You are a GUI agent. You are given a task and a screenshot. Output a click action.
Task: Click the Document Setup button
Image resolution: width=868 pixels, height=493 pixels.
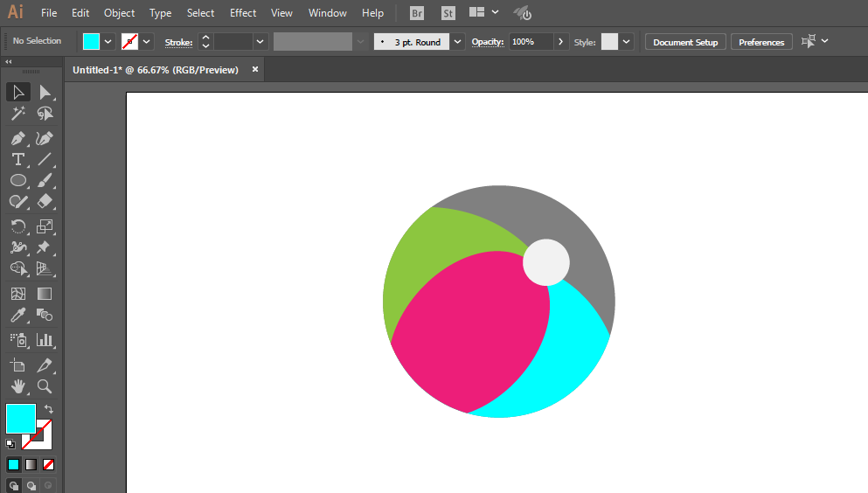[685, 42]
